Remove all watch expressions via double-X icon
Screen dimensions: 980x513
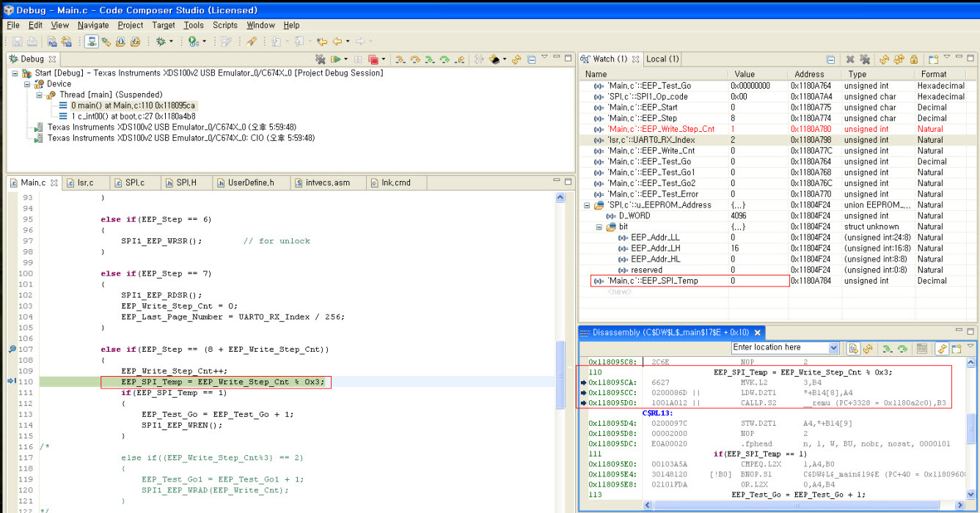[864, 59]
